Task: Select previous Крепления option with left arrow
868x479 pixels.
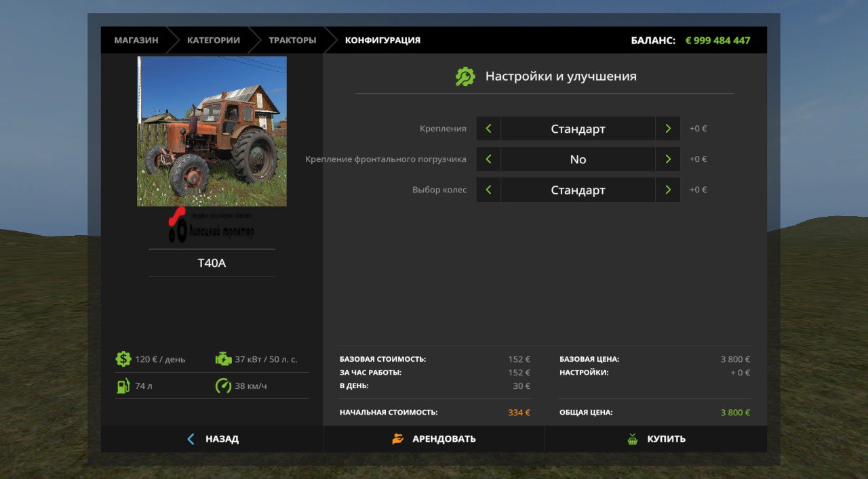Action: click(488, 129)
